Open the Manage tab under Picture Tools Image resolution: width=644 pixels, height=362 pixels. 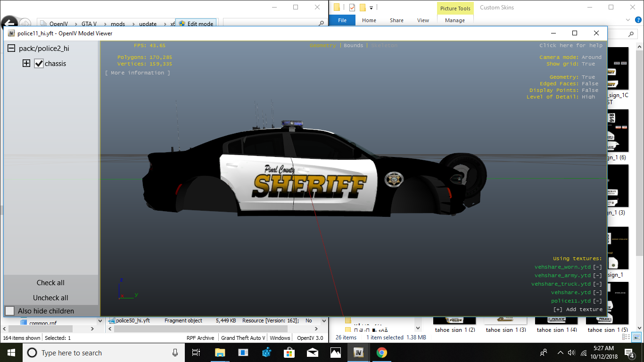455,20
